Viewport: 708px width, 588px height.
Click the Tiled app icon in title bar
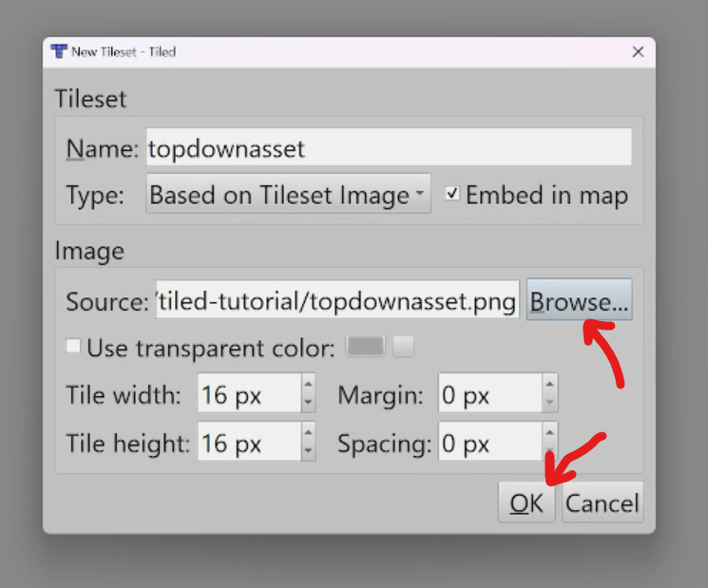pos(59,51)
